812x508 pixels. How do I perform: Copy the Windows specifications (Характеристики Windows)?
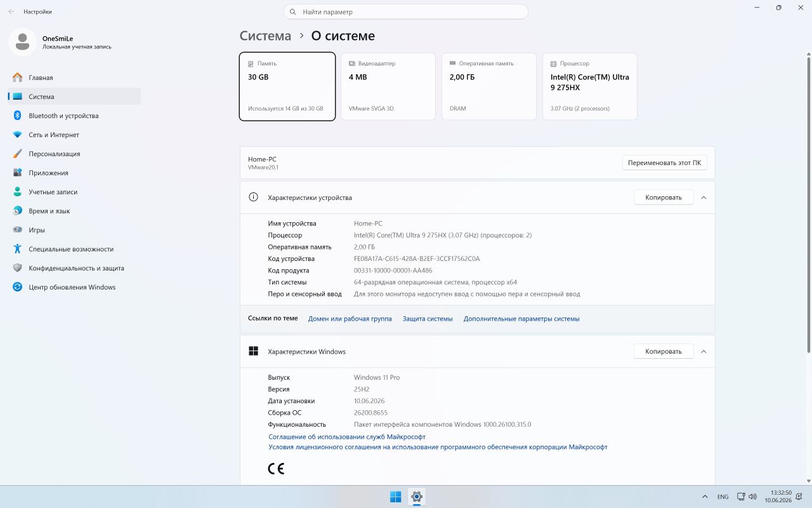tap(664, 351)
